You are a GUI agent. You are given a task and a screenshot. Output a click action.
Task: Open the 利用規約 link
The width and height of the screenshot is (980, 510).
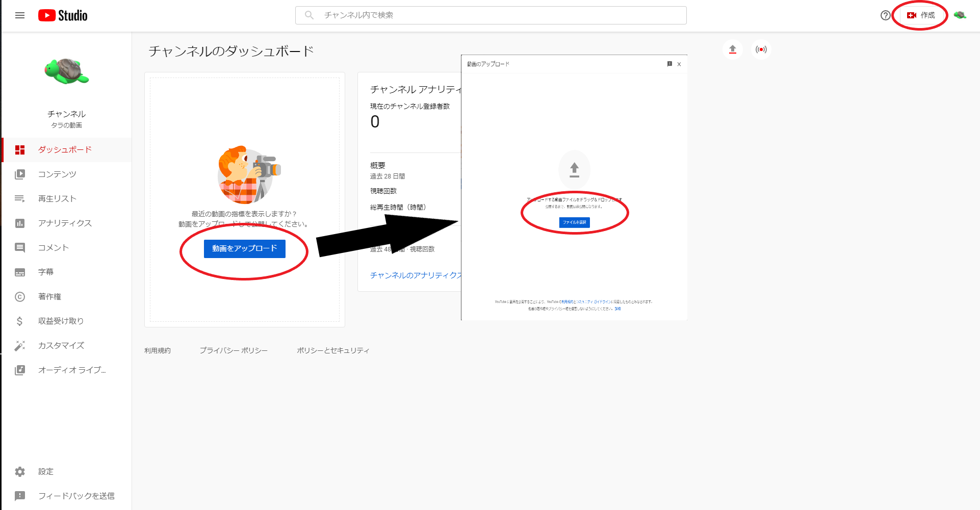pyautogui.click(x=158, y=350)
